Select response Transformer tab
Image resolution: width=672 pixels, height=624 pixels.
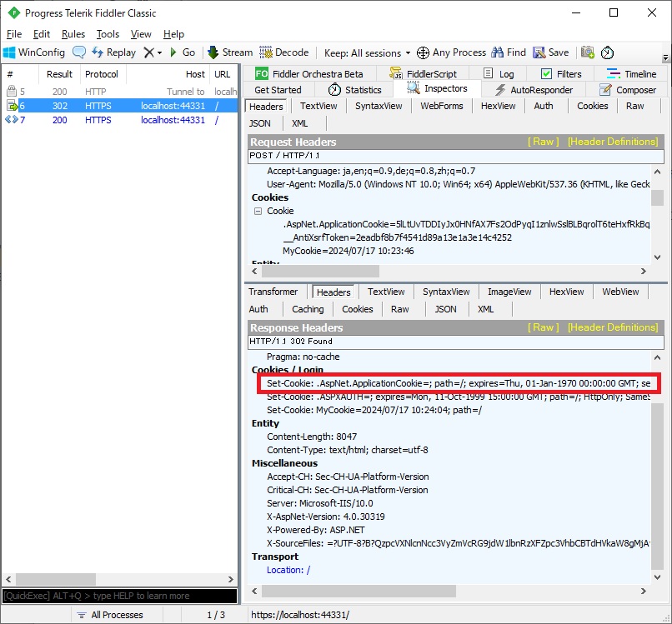[273, 292]
